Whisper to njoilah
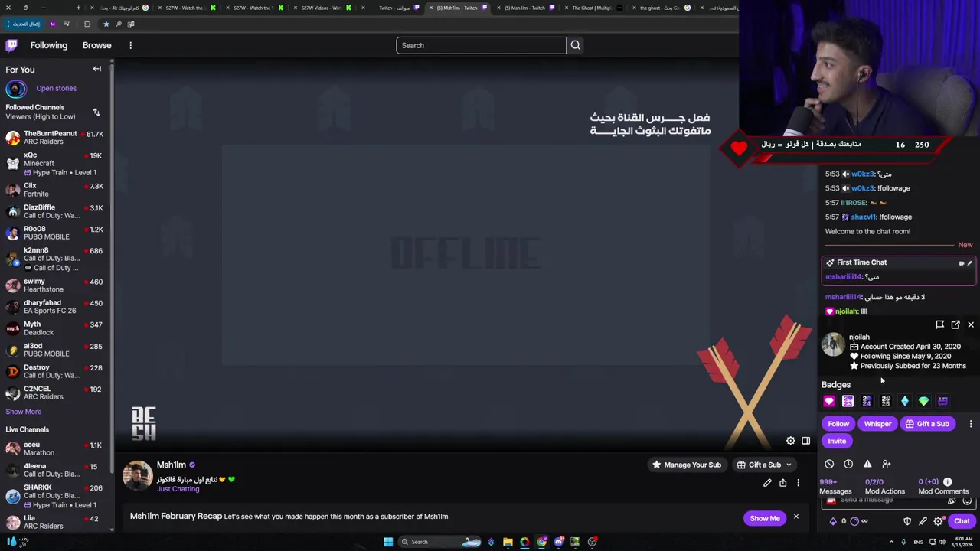980x551 pixels. click(x=877, y=424)
